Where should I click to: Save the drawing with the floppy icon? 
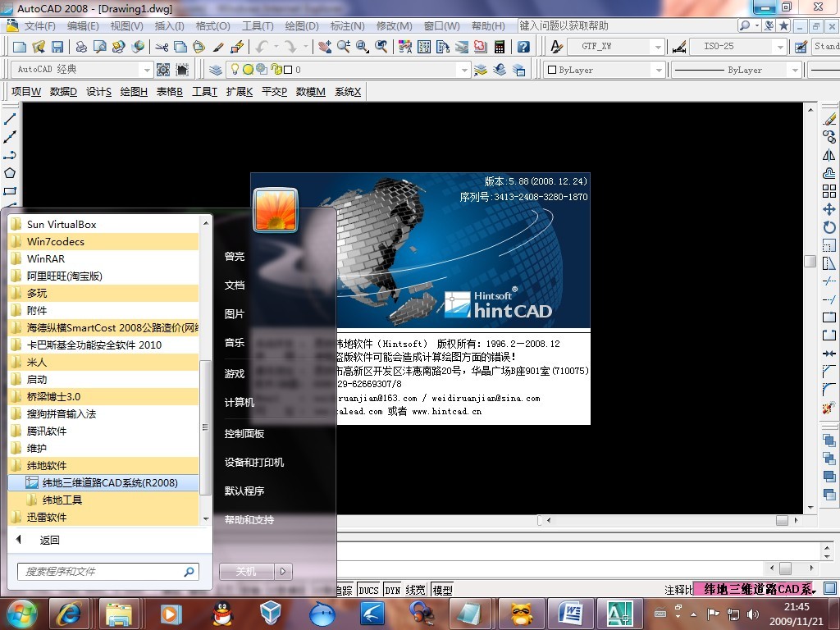(57, 47)
